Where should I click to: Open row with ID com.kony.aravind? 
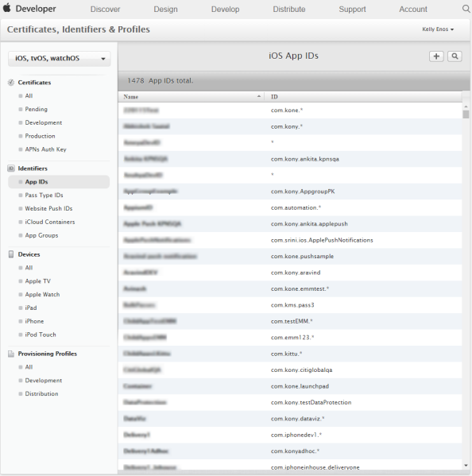pos(290,273)
